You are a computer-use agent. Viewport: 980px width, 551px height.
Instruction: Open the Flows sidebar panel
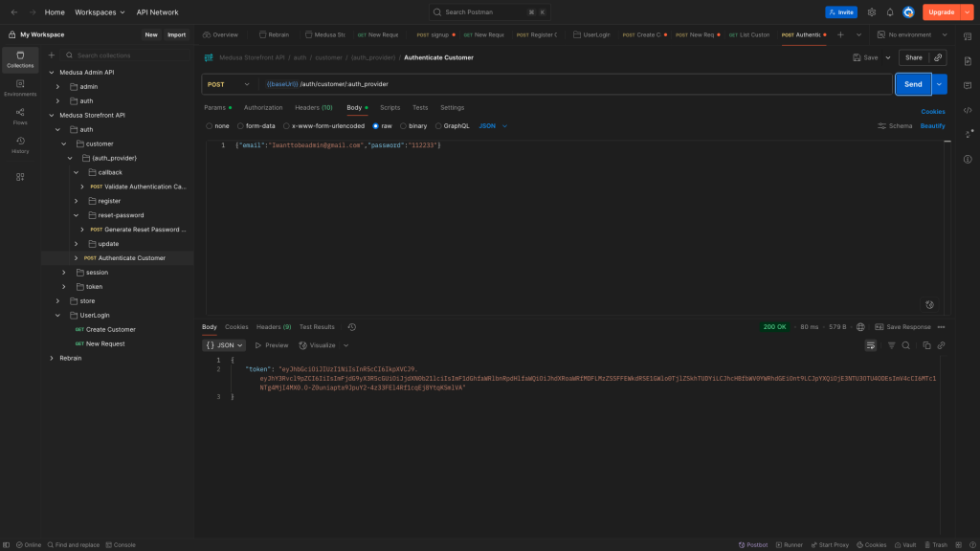pos(20,117)
